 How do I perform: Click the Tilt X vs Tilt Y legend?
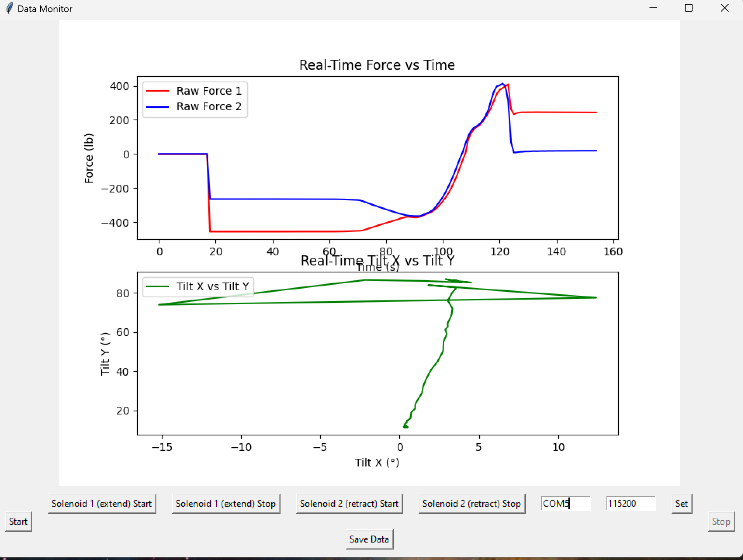coord(198,286)
